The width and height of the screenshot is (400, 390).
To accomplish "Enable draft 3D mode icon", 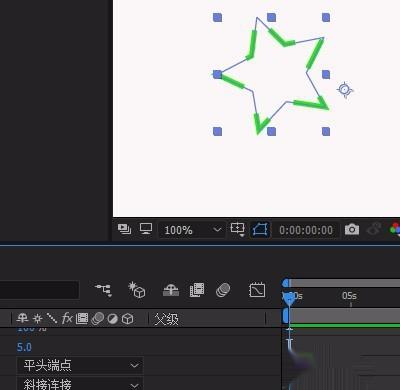I will pyautogui.click(x=137, y=290).
